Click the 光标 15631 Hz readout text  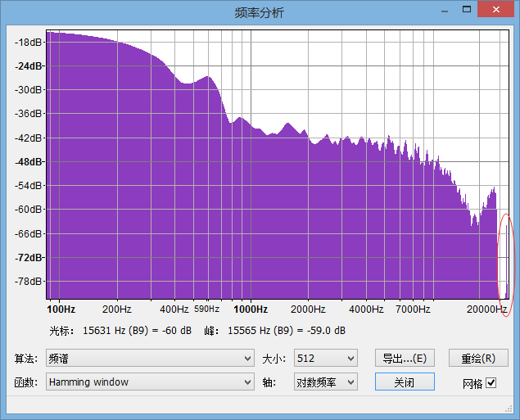(121, 331)
